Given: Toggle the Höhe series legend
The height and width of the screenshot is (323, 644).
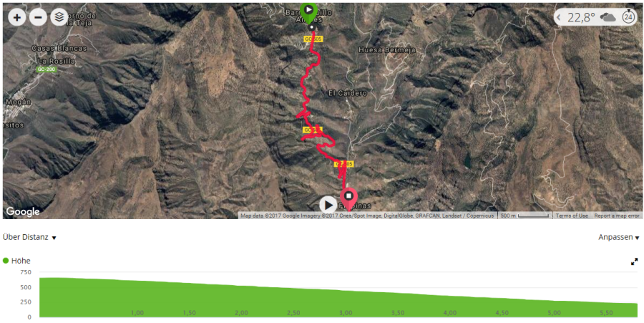Looking at the screenshot, I should (16, 261).
